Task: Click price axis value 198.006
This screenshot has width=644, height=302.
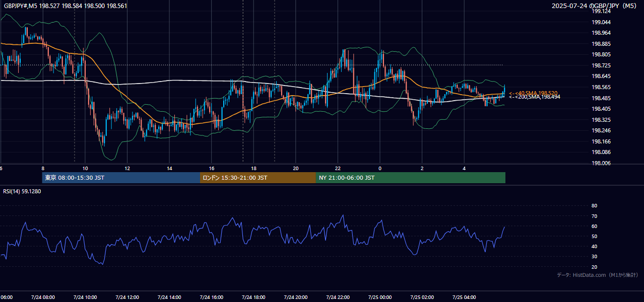Action: click(x=601, y=163)
